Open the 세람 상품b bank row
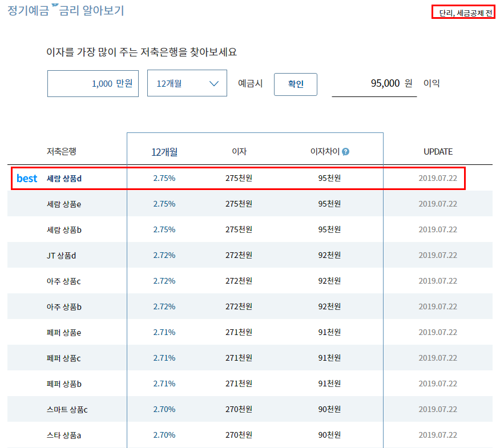 (250, 229)
